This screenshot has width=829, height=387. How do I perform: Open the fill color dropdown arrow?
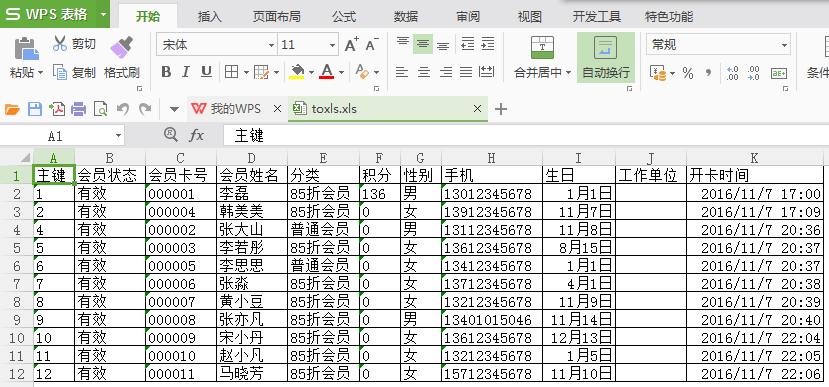pos(311,72)
